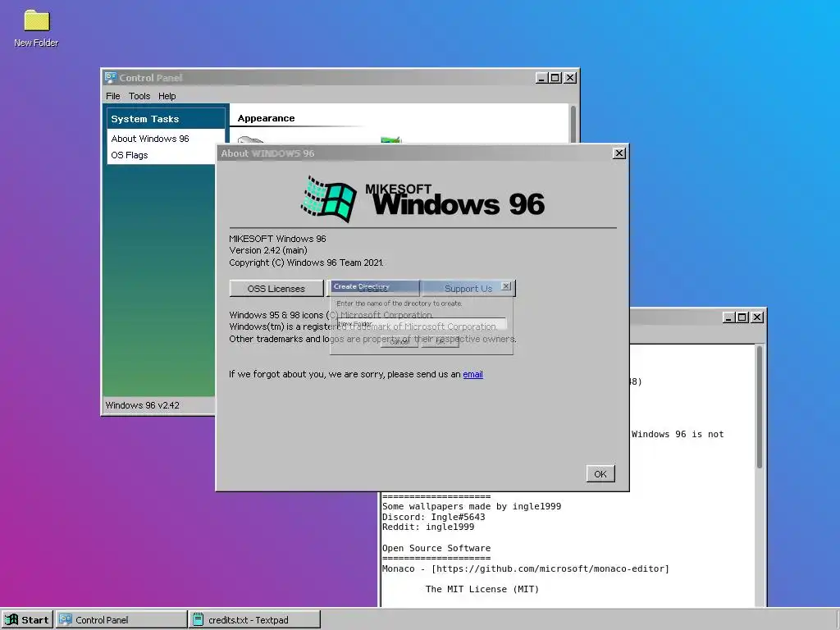
Task: Close the Control Panel window
Action: point(570,78)
